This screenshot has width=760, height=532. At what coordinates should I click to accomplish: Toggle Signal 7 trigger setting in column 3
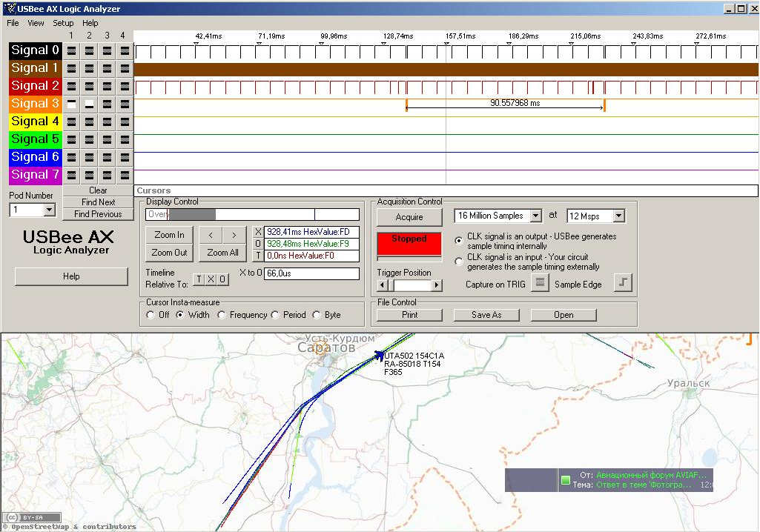click(x=107, y=175)
